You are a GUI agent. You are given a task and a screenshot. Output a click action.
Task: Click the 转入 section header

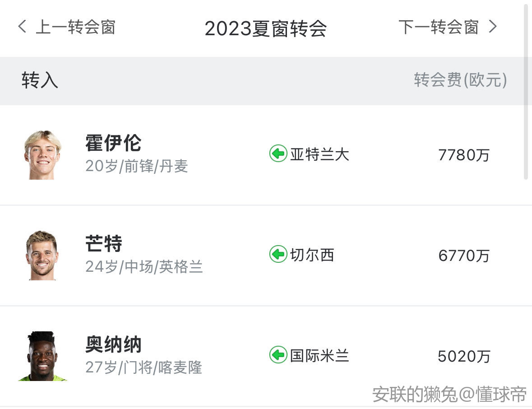pyautogui.click(x=40, y=80)
